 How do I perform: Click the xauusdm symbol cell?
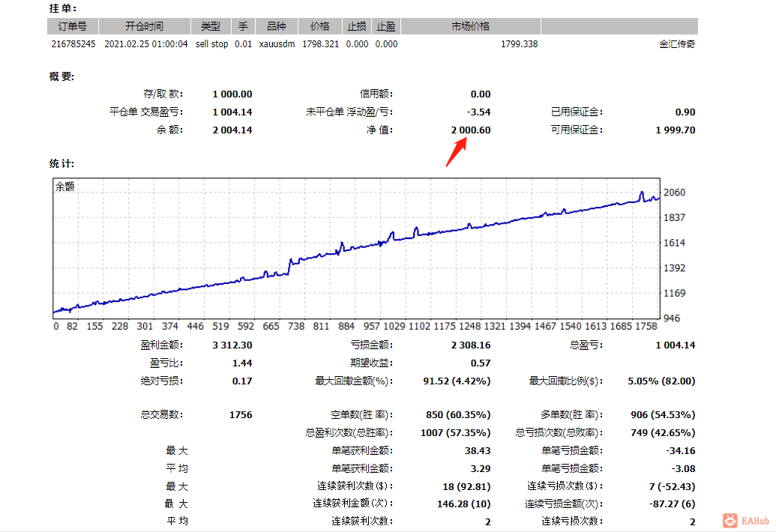[x=277, y=44]
